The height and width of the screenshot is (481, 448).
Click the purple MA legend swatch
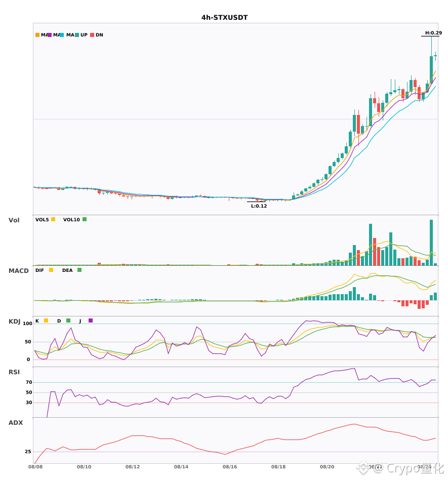click(50, 35)
